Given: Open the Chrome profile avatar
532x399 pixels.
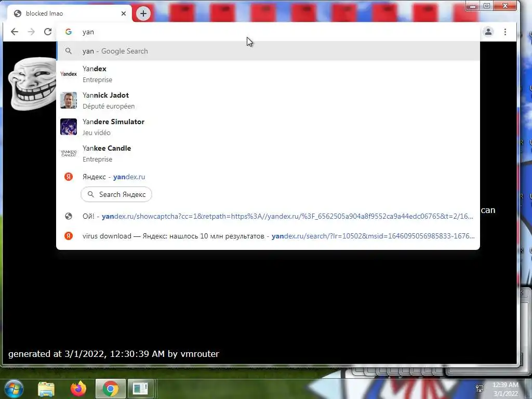Looking at the screenshot, I should coord(488,32).
